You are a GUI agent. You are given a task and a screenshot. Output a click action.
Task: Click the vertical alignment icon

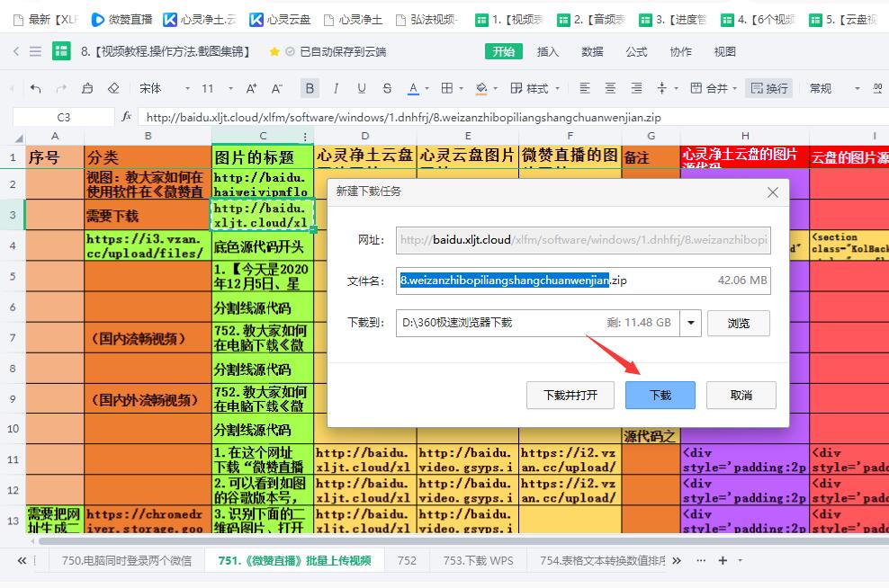[661, 88]
